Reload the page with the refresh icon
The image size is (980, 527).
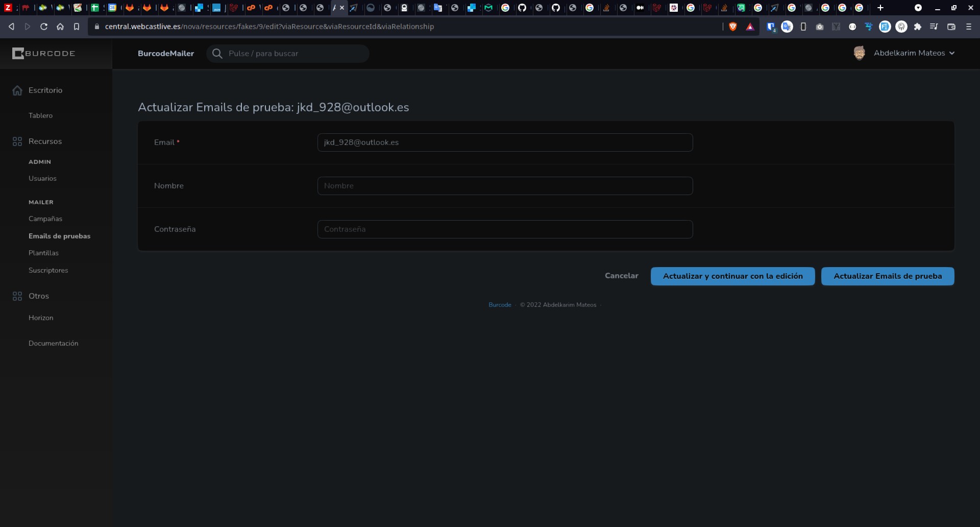click(x=44, y=27)
